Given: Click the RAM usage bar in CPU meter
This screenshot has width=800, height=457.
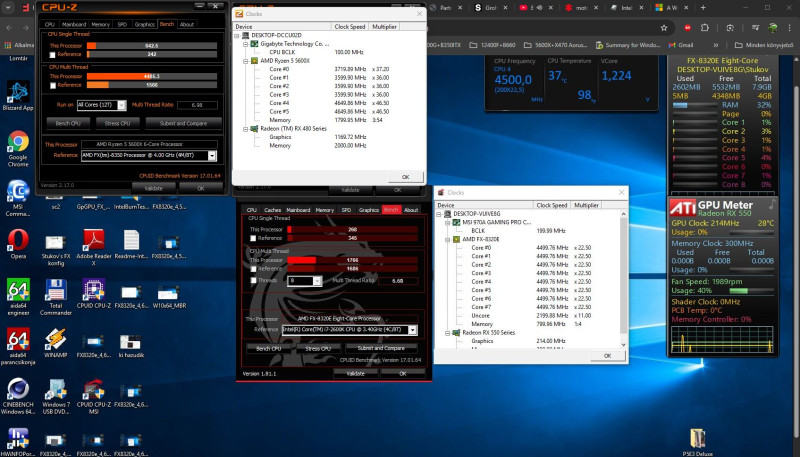Looking at the screenshot, I should 694,105.
